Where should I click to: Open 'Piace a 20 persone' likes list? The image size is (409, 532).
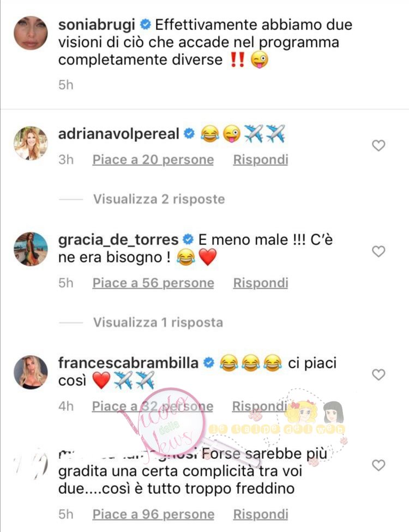click(153, 159)
